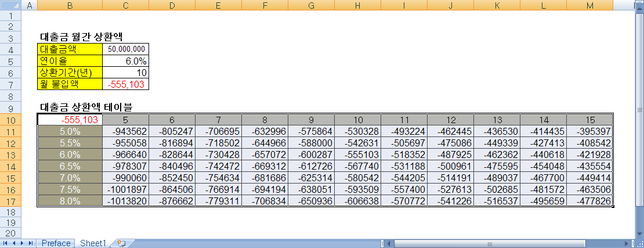Click the vertical scrollbar thumb
This screenshot has height=248, width=644.
[639, 110]
